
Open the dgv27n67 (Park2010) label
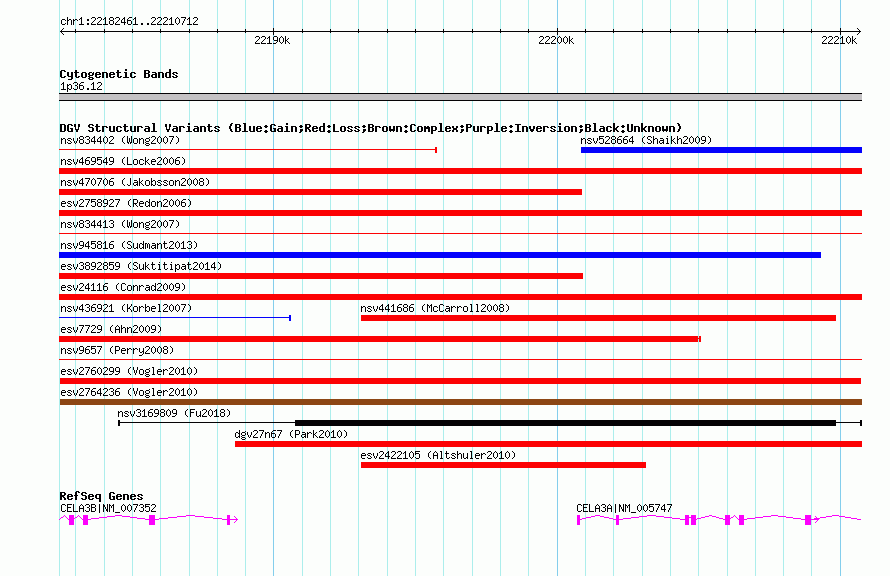291,434
